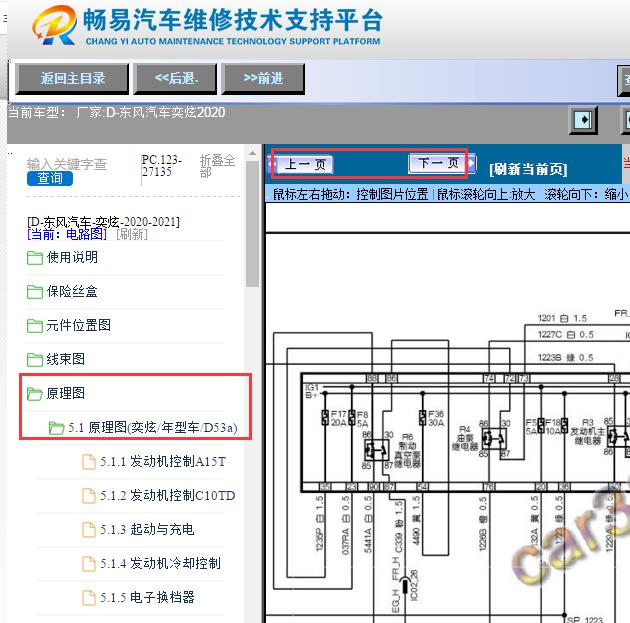The width and height of the screenshot is (630, 623).
Task: Click the document icon of 5.1.3
Action: coord(89,530)
